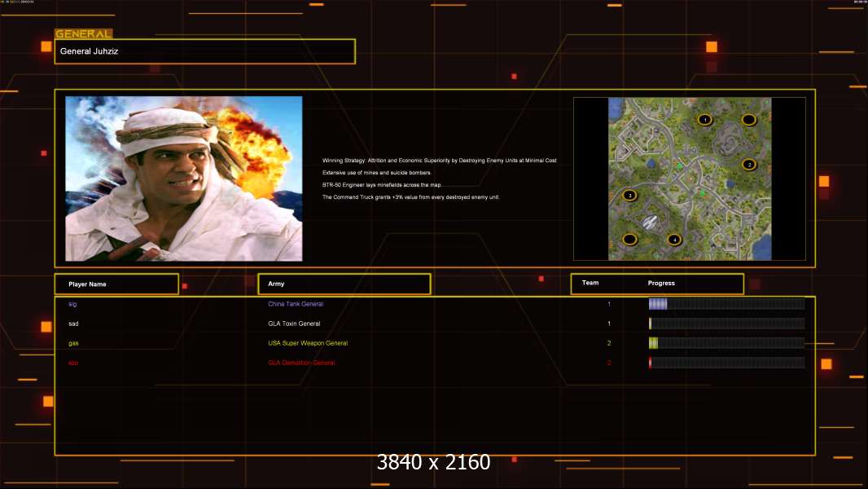
Task: Select start position marker 2 on minimap
Action: tap(749, 165)
